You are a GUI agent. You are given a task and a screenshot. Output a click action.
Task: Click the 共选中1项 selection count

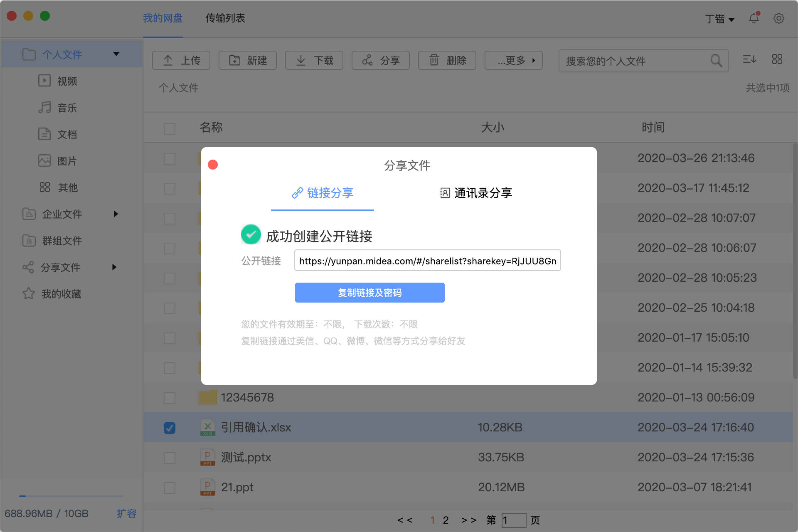coord(767,88)
